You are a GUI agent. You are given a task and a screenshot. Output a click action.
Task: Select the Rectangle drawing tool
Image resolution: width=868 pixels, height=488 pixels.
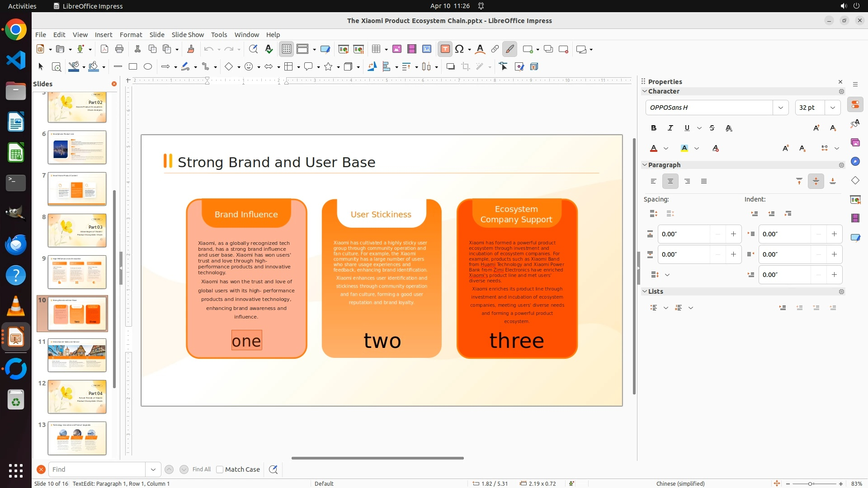click(133, 67)
